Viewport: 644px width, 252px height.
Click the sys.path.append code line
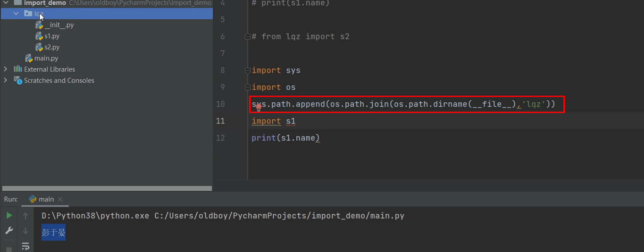(404, 104)
